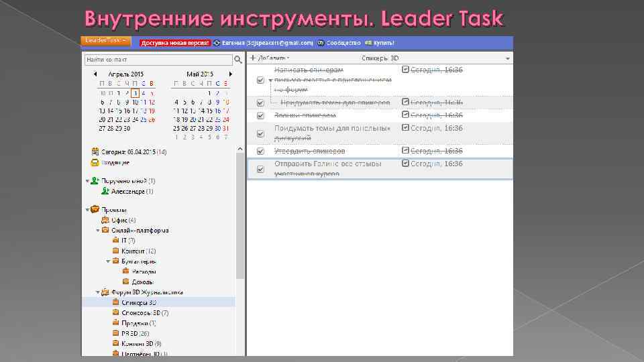Click the folder icon beside Контент (12)
This screenshot has width=644, height=362.
pyautogui.click(x=115, y=250)
